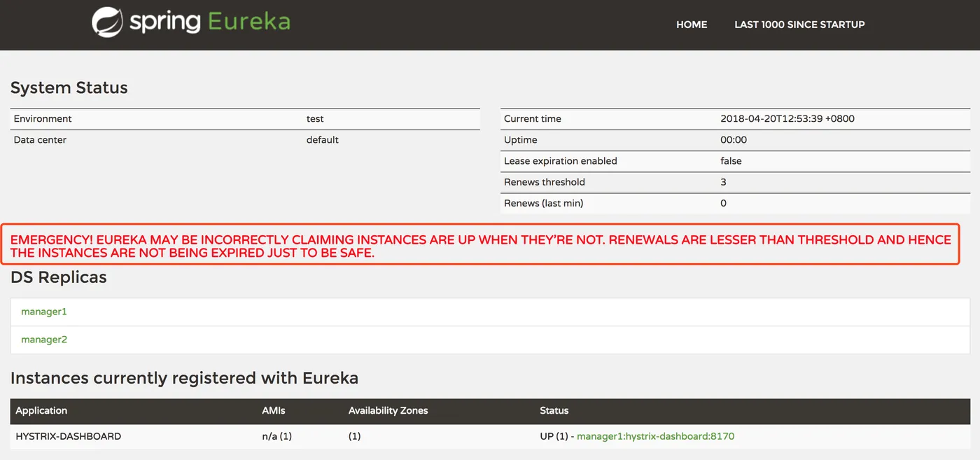
Task: Select the Renews threshold value 3
Action: click(x=723, y=182)
